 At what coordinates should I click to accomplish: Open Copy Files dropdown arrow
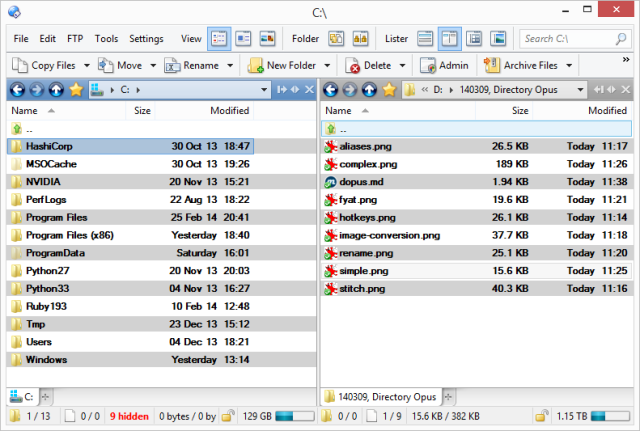tap(87, 66)
